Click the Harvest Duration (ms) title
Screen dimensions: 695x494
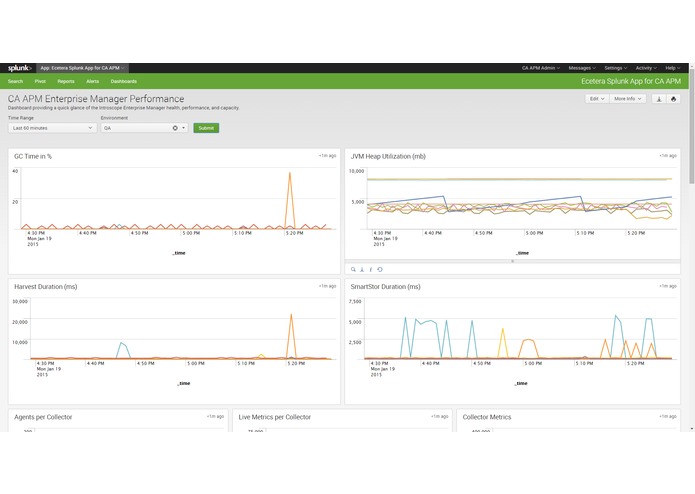pyautogui.click(x=46, y=287)
